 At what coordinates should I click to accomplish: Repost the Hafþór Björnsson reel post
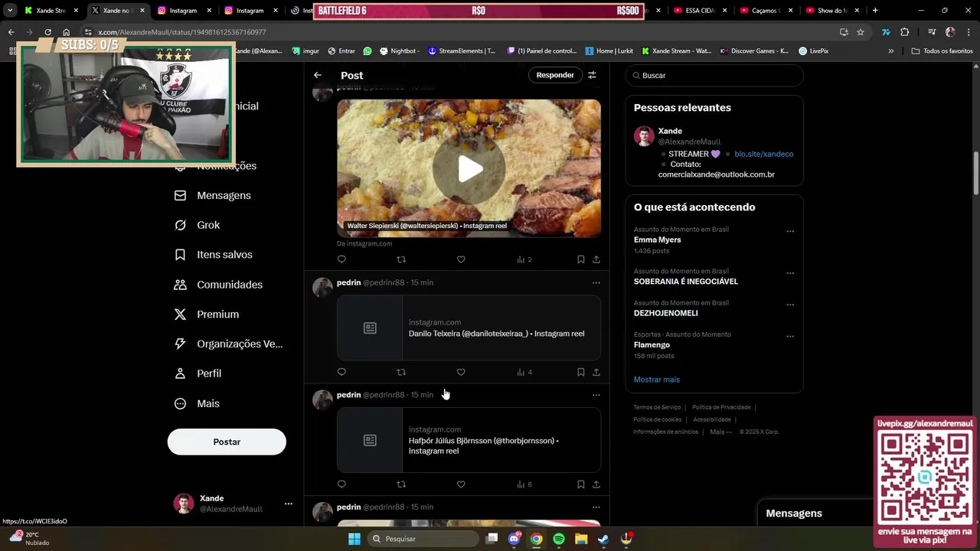coord(401,484)
